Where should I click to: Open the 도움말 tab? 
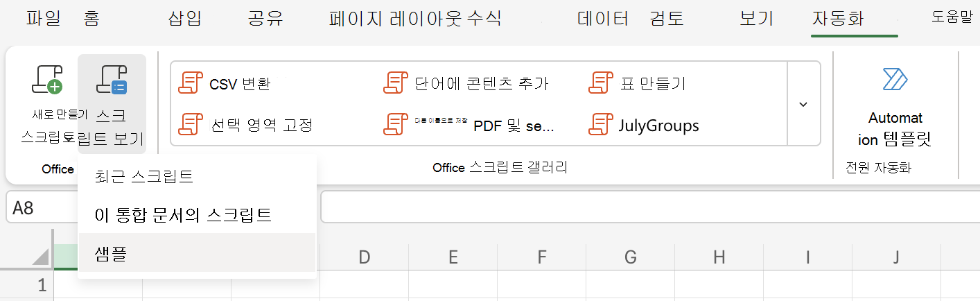tap(952, 18)
